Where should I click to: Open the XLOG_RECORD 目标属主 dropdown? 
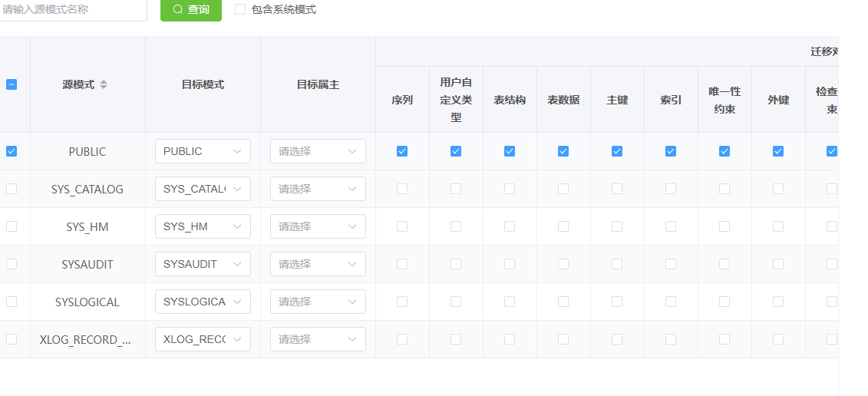point(318,339)
